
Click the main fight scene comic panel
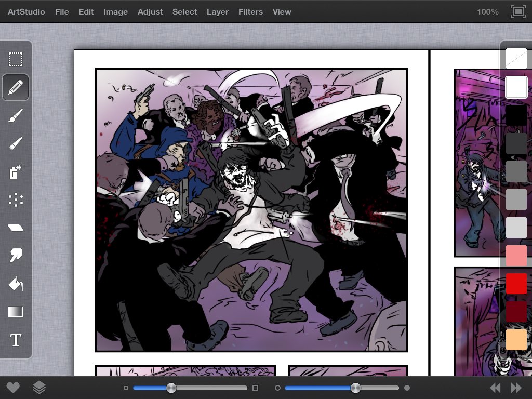pos(251,210)
